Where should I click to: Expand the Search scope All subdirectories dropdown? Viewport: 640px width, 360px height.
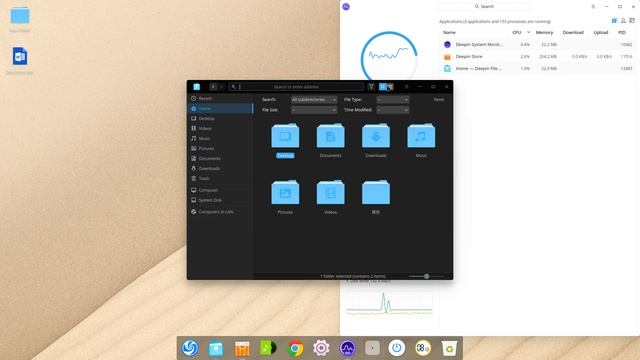314,100
